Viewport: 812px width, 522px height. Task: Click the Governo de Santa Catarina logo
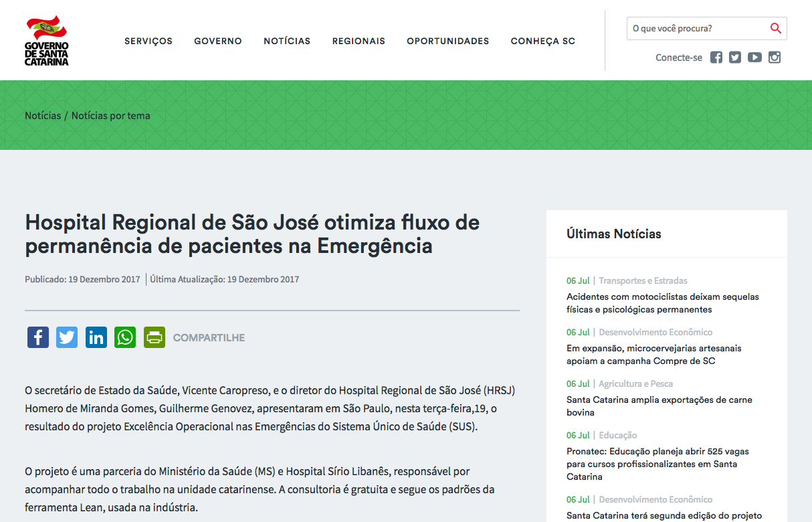(47, 41)
